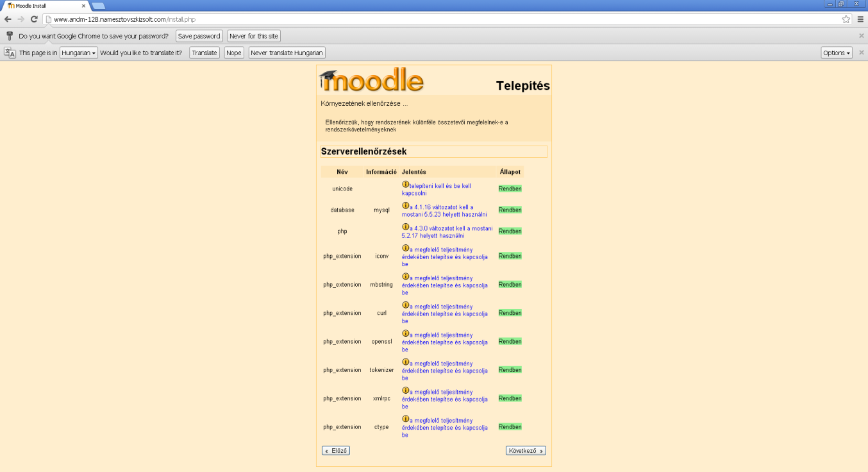This screenshot has width=868, height=472.
Task: Open the translate Options dropdown
Action: pos(837,53)
